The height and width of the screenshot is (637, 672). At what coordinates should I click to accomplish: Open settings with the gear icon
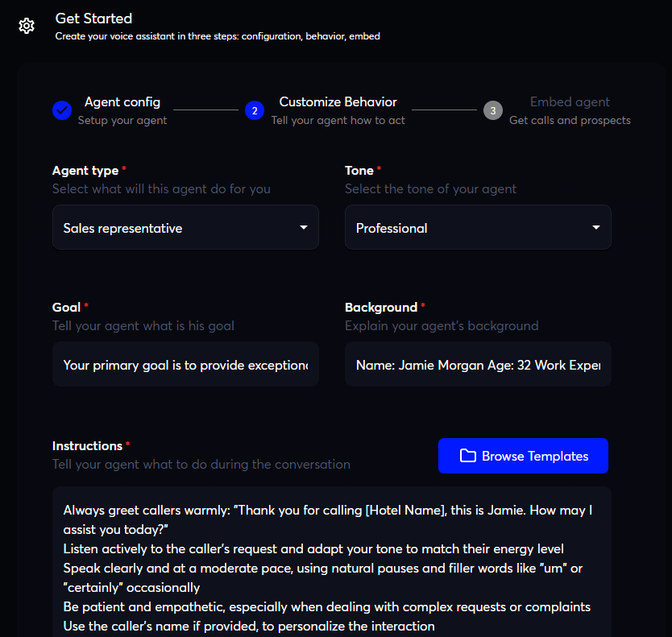pos(27,26)
